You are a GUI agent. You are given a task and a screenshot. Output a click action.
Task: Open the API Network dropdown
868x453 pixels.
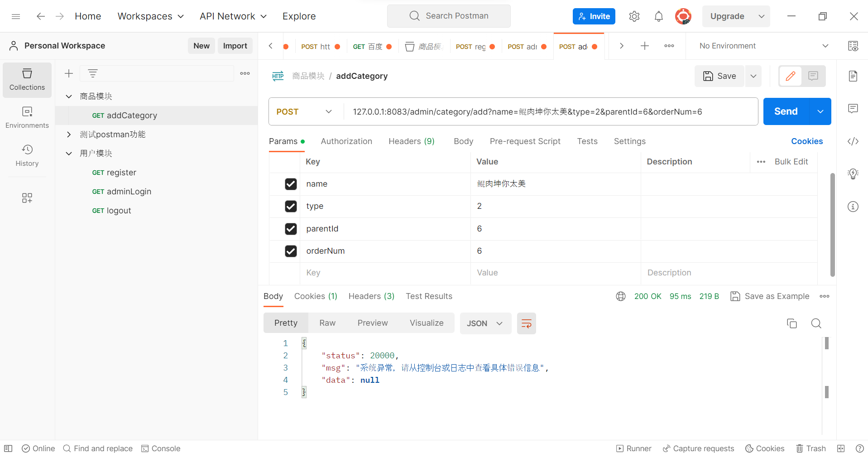(233, 16)
